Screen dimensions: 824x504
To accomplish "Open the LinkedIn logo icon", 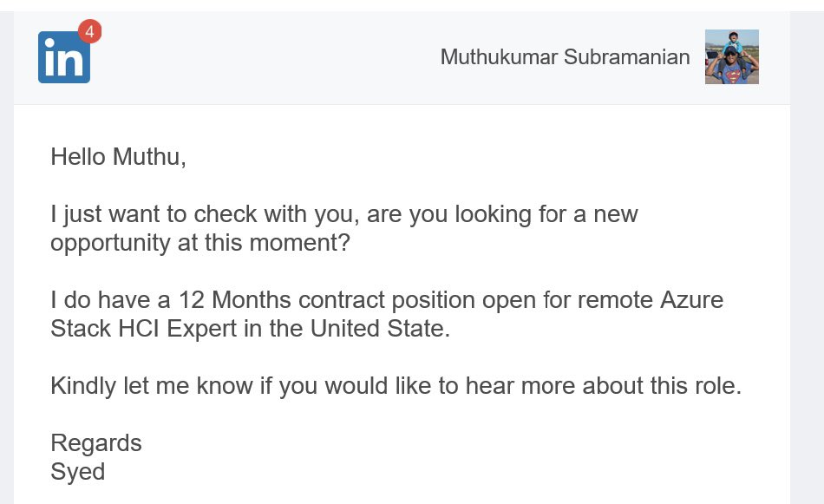I will [x=64, y=56].
